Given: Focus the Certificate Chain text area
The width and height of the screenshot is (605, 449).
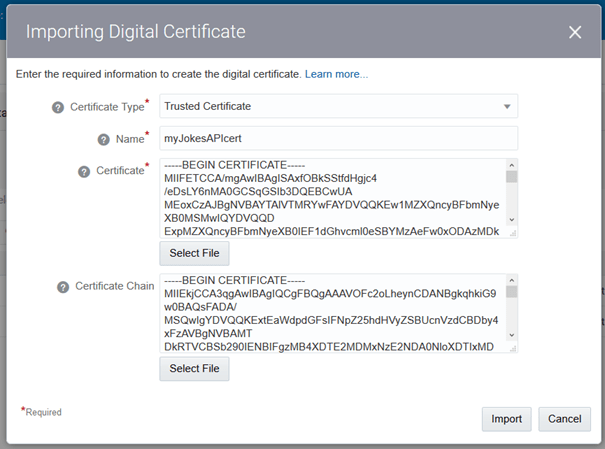Looking at the screenshot, I should pos(330,313).
